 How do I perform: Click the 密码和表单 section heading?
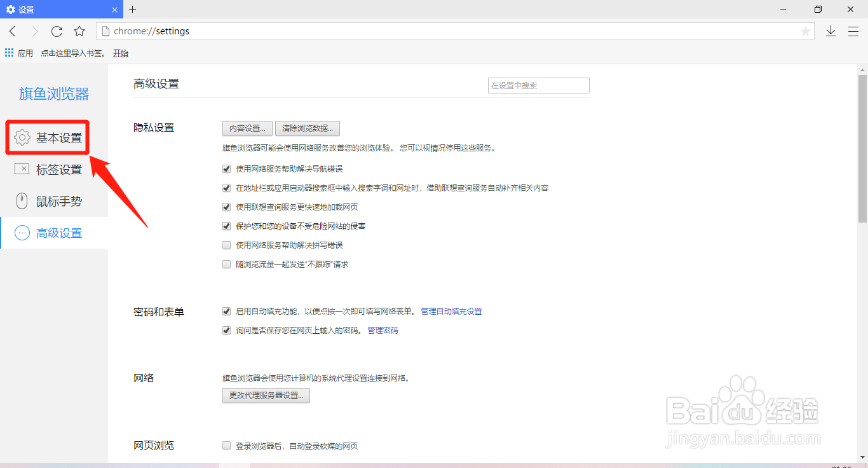point(159,312)
